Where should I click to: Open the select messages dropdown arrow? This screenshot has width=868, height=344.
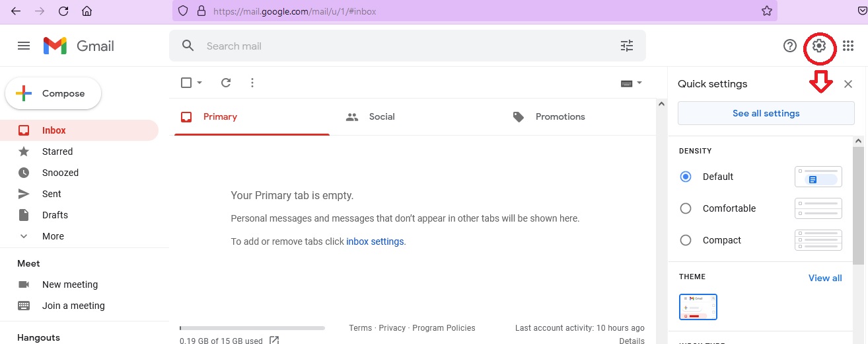point(199,83)
